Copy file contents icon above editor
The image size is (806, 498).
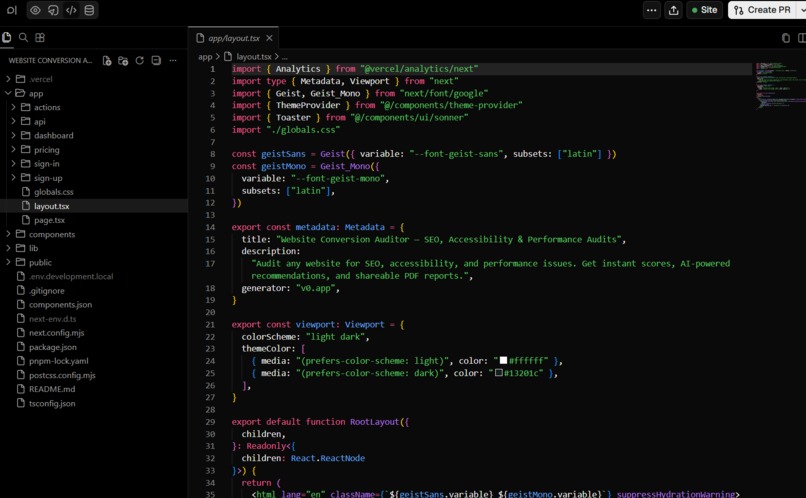[785, 38]
